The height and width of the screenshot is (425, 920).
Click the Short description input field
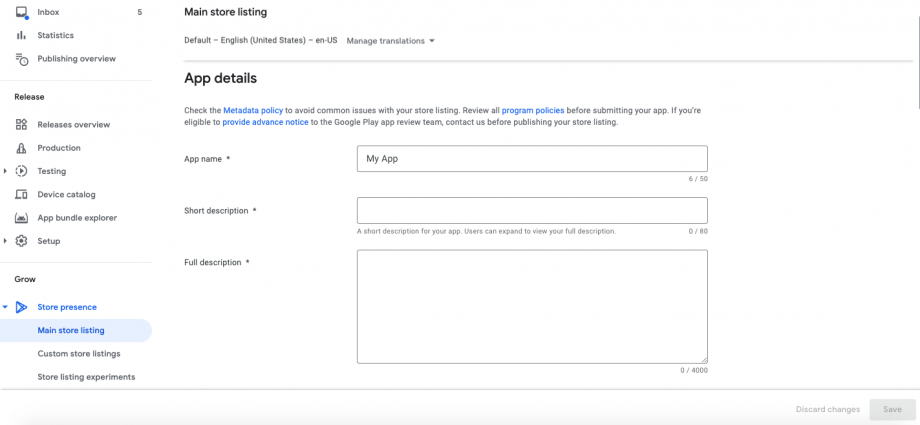532,210
